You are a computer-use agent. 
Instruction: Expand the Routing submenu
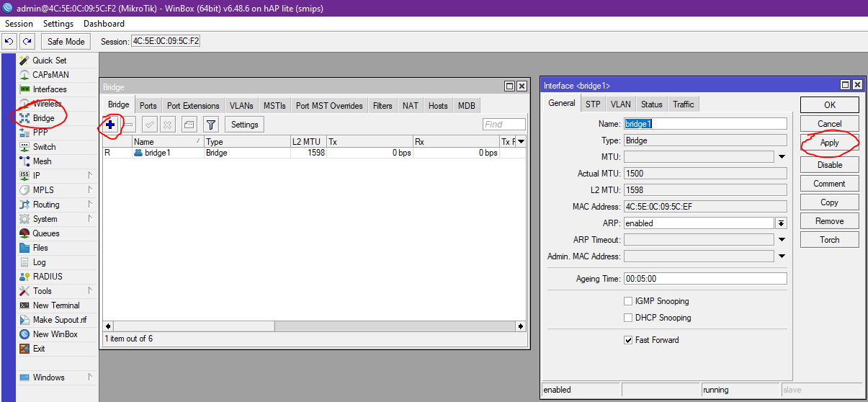[x=91, y=205]
